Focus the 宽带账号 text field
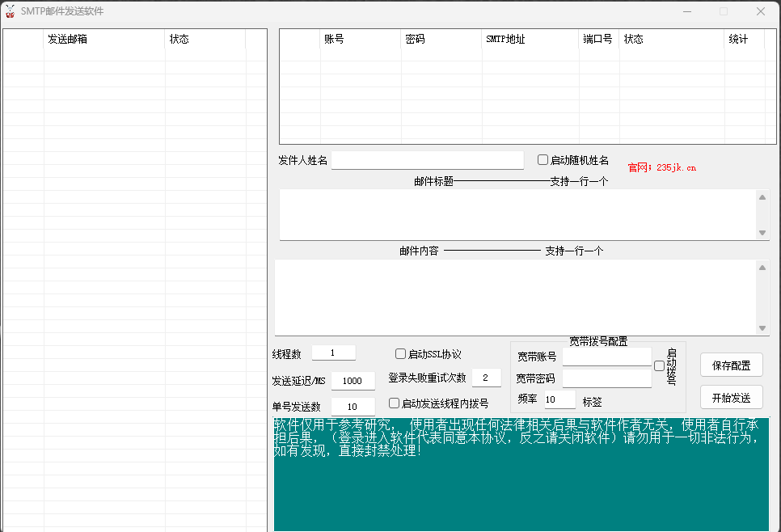 [606, 357]
